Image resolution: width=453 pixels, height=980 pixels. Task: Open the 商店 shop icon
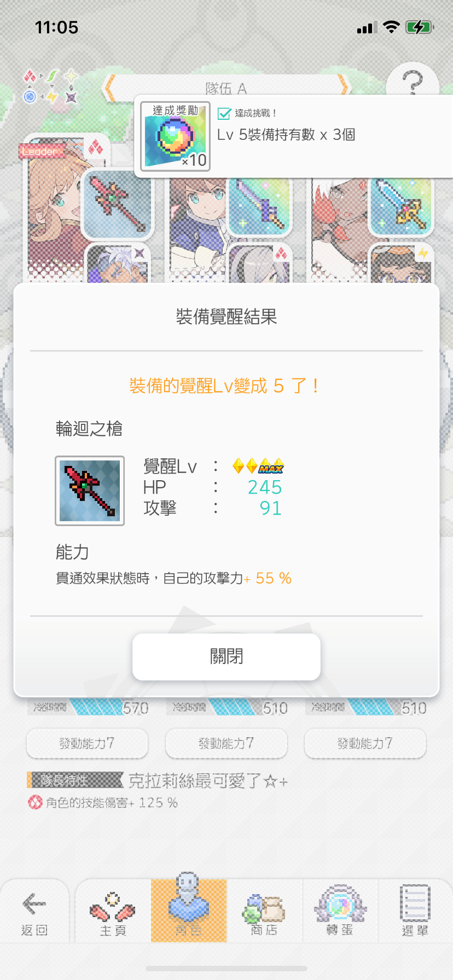[x=264, y=911]
